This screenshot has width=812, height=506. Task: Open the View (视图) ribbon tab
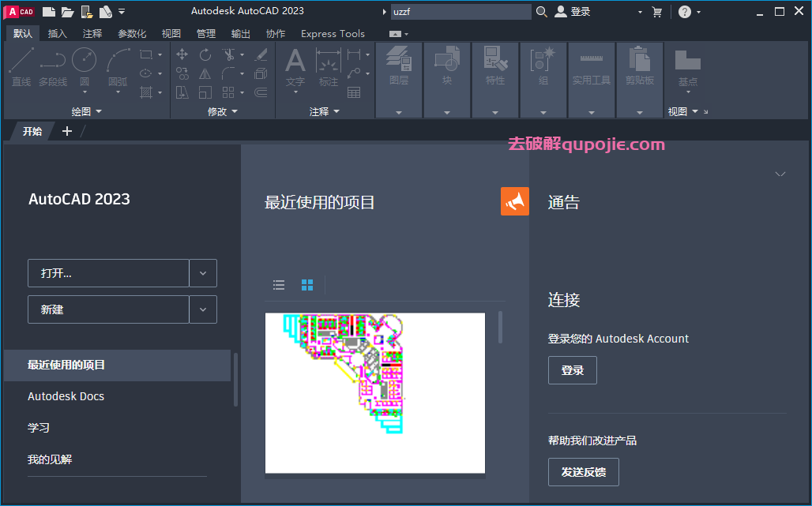coord(171,34)
